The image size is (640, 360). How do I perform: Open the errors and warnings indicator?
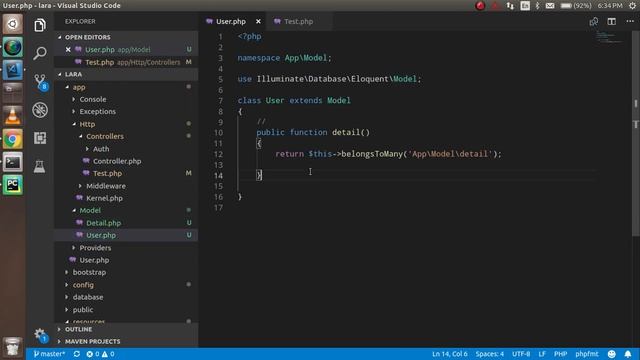point(100,354)
